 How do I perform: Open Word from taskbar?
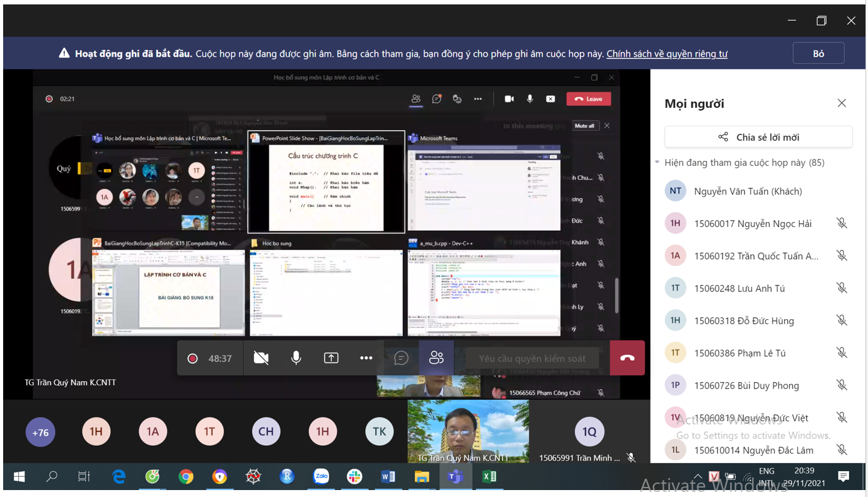(x=388, y=477)
